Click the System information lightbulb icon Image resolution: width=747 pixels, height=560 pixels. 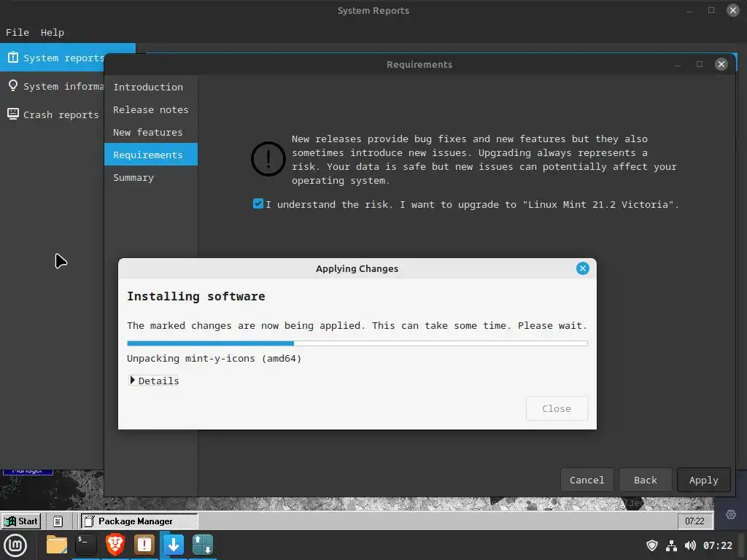(x=13, y=86)
